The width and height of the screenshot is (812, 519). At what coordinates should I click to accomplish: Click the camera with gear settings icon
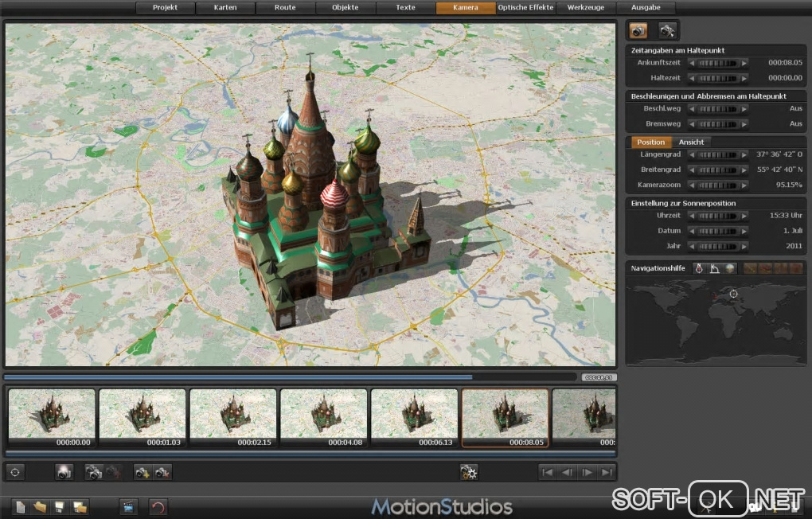[469, 473]
